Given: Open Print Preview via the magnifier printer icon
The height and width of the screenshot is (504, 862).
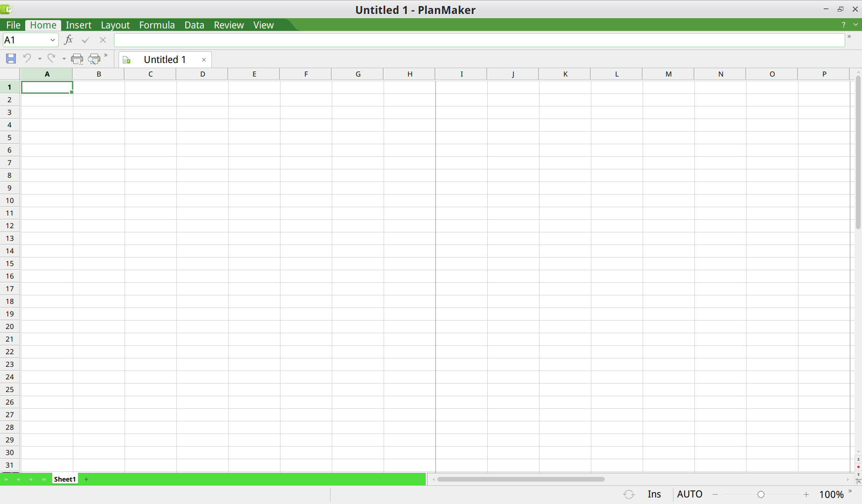Looking at the screenshot, I should click(x=94, y=59).
